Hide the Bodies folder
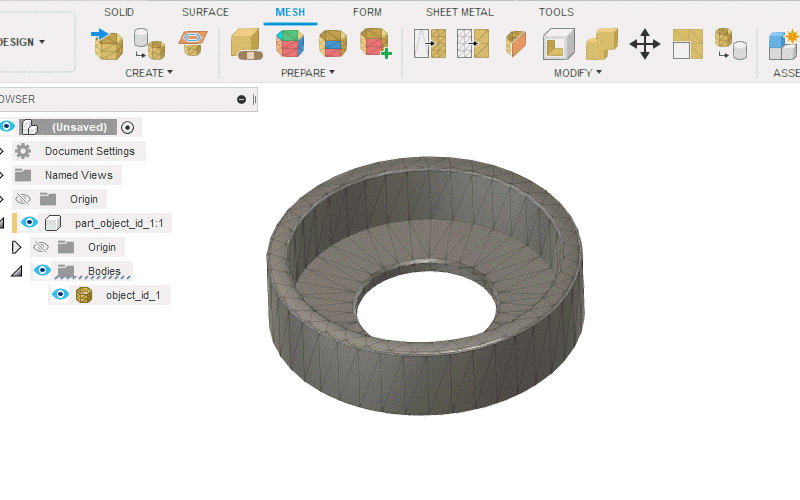 pos(42,270)
